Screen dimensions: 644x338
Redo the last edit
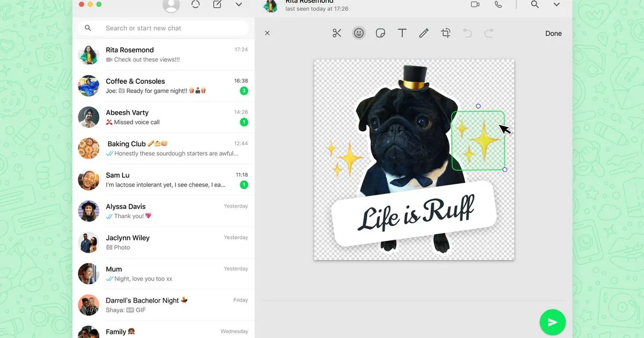click(489, 33)
